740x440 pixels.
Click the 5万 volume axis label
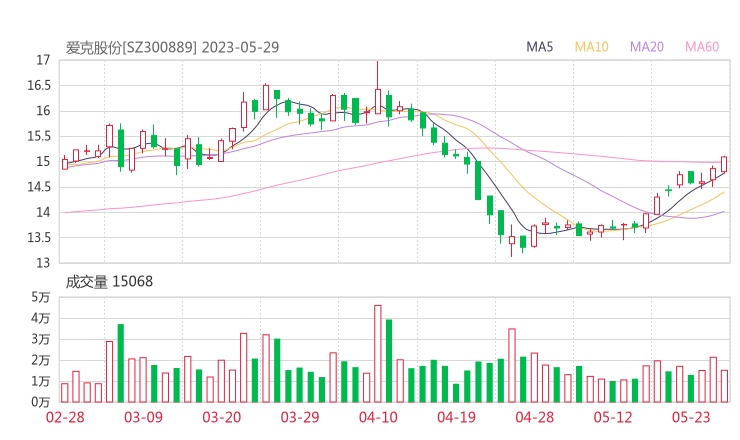[x=41, y=297]
